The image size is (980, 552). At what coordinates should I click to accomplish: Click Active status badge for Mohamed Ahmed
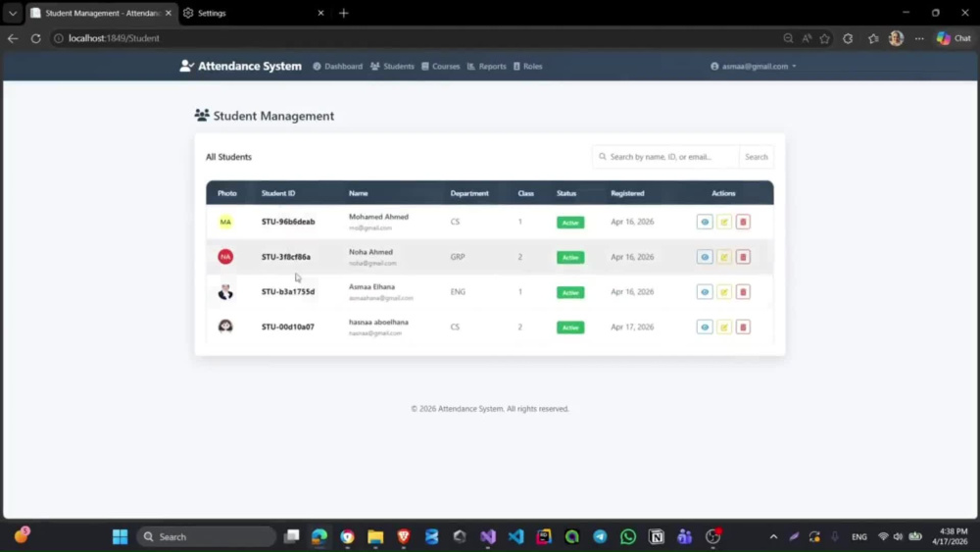(x=570, y=223)
